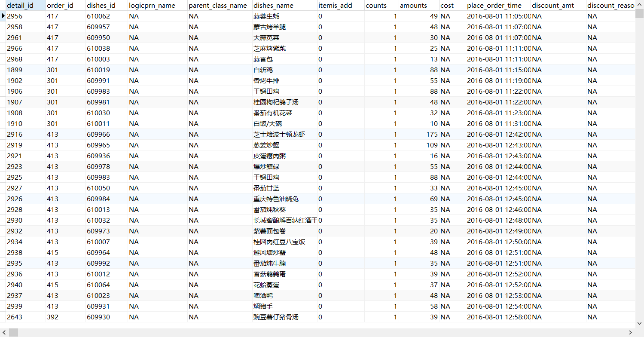Select detail_id cell 2916
This screenshot has height=337, width=644.
[x=26, y=134]
